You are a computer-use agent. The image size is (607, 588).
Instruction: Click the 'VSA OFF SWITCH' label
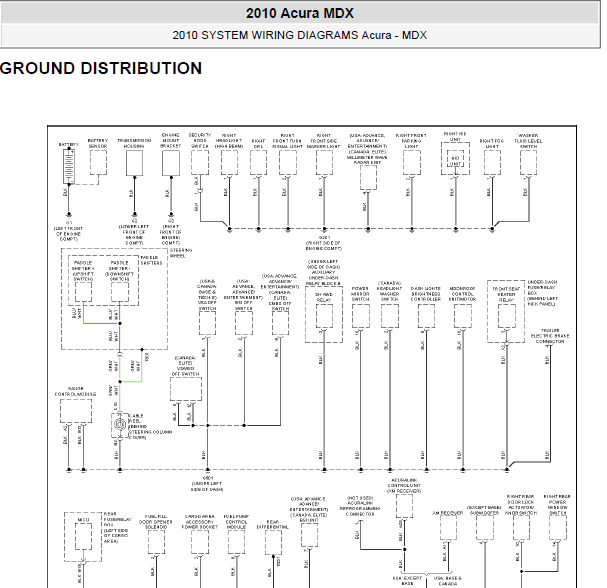[207, 305]
